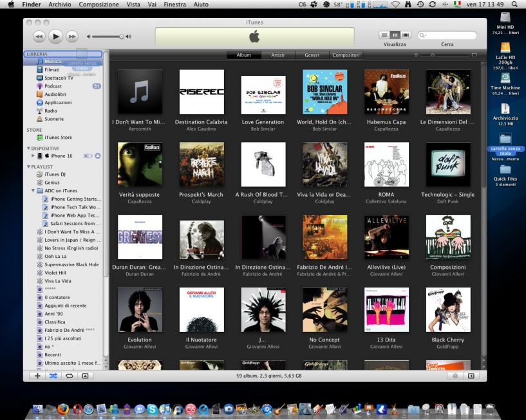Select the Album tab
Screen dimensions: 526x420
point(243,55)
